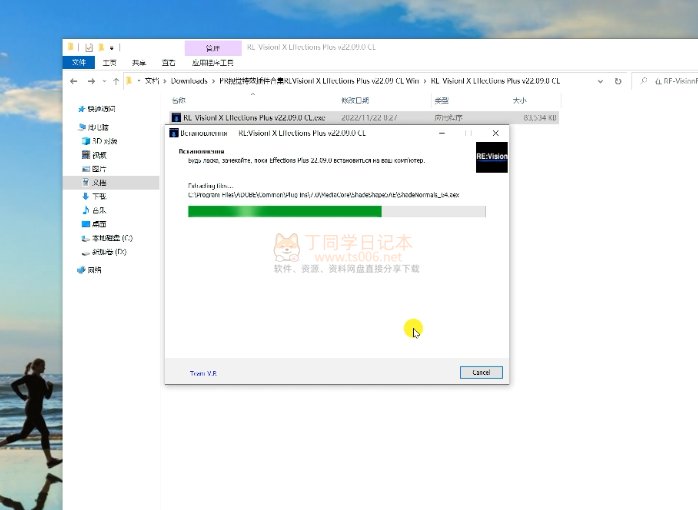
Task: Open the Home ribbon tab in Explorer
Action: [109, 63]
